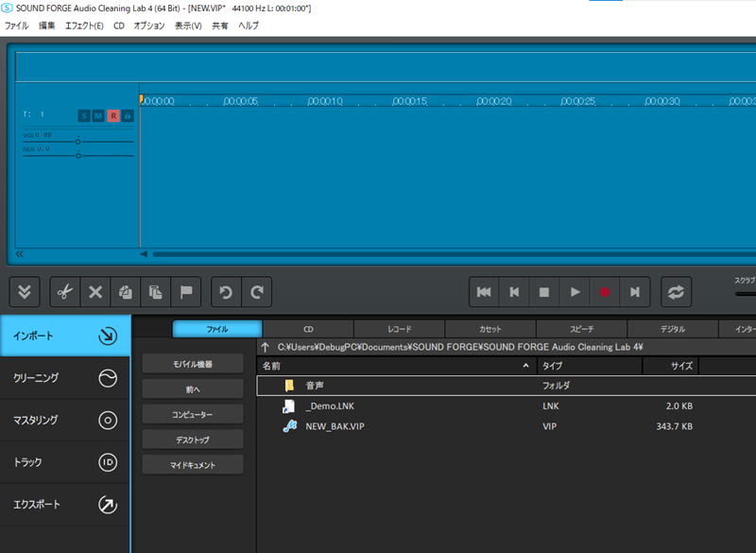756x553 pixels.
Task: Open the エクスポート section
Action: 65,504
